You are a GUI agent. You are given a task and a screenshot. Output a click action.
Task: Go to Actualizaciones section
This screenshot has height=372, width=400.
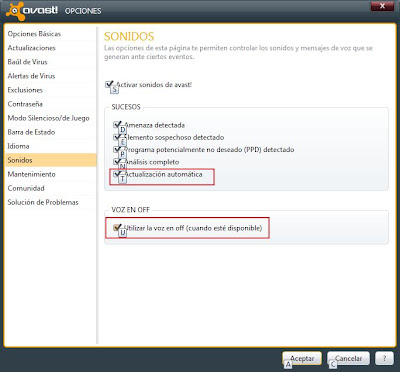tap(32, 48)
